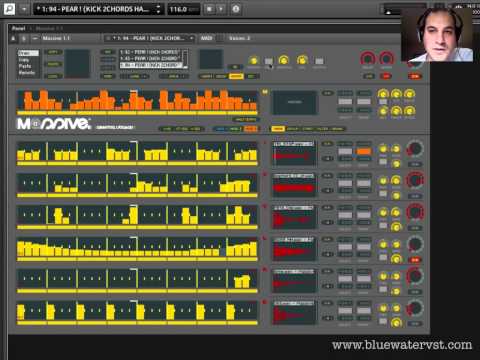Viewport: 480px width, 360px height.
Task: Toggle the grey switch left of the orange one on first track
Action: click(345, 151)
